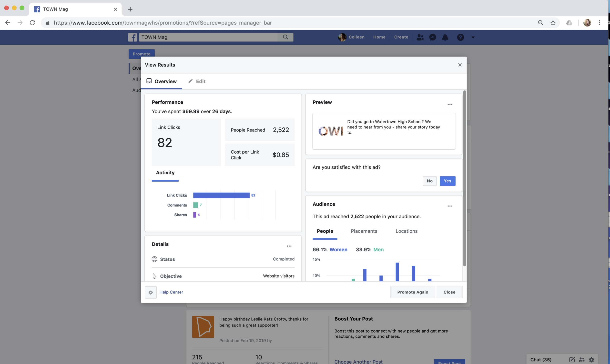
Task: Click the address bar URL
Action: coord(163,23)
